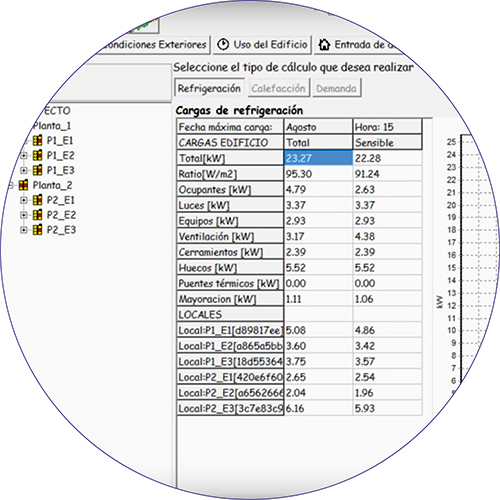The width and height of the screenshot is (500, 500).
Task: Select the P1_E3 room icon
Action: tap(38, 170)
